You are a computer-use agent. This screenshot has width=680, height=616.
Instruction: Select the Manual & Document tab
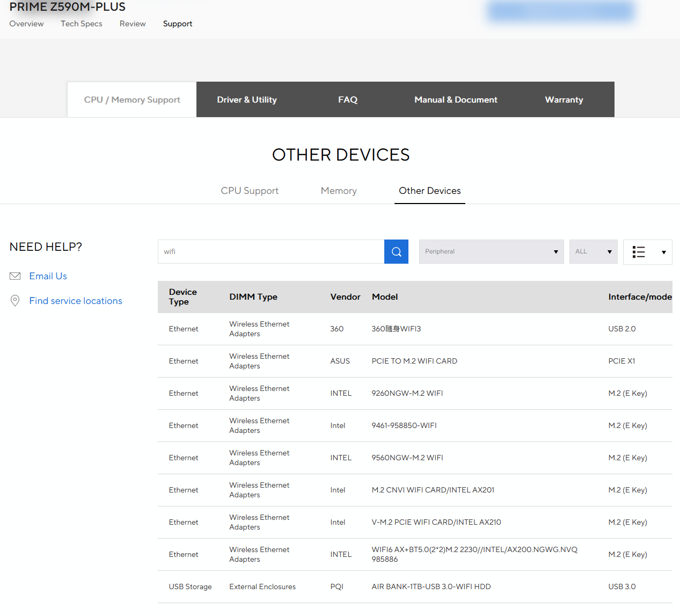(456, 100)
